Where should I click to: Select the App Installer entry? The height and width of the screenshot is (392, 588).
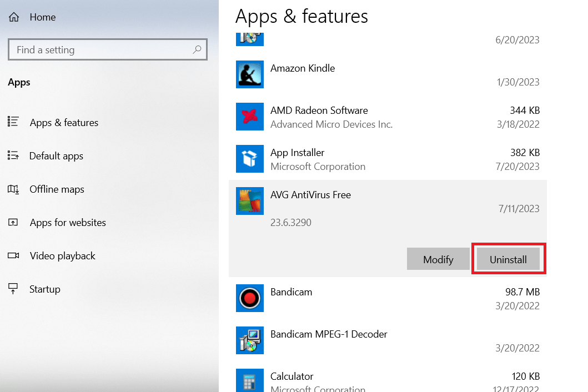click(388, 159)
